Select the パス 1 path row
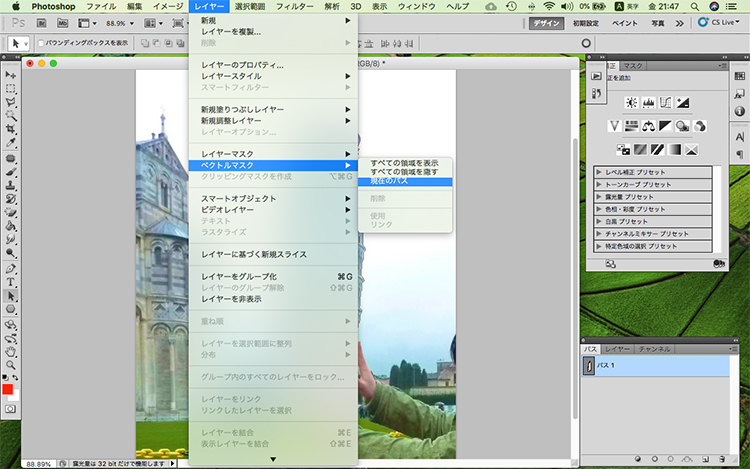Screen dimensions: 750x469 coord(655,365)
